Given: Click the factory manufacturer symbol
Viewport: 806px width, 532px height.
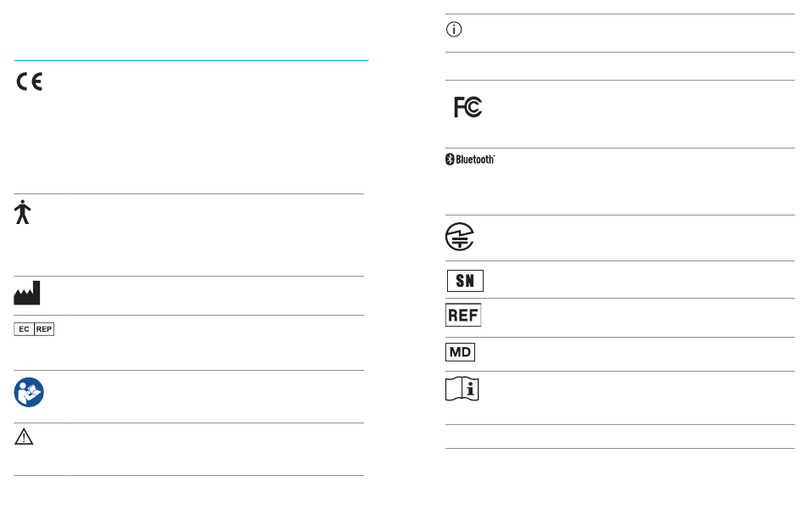Looking at the screenshot, I should 27,293.
